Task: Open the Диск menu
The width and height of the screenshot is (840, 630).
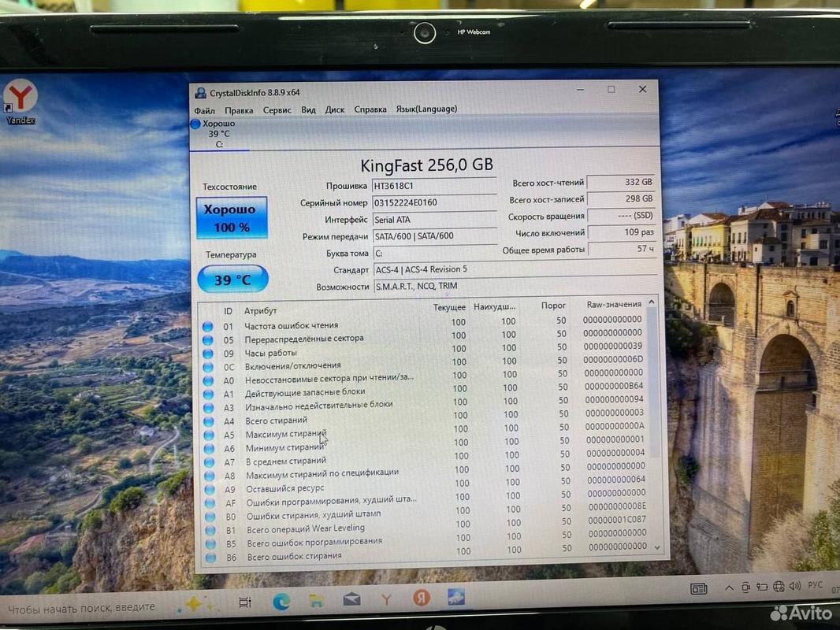Action: pos(335,109)
